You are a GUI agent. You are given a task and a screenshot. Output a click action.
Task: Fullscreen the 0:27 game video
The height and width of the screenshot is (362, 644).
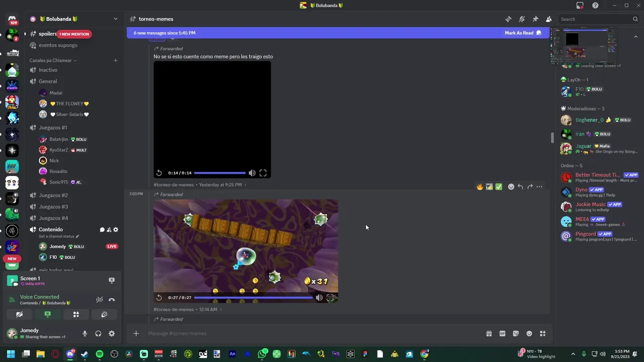330,298
